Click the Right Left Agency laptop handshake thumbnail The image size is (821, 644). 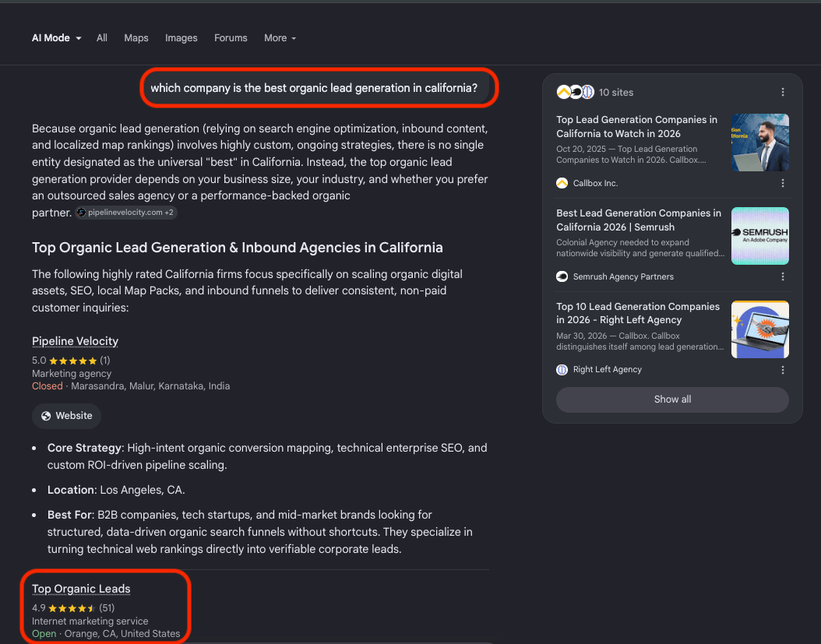coord(759,329)
